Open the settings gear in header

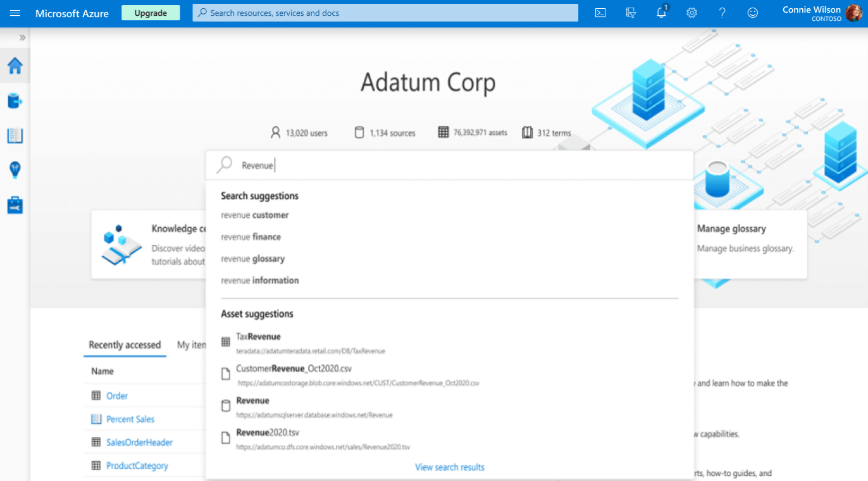(691, 13)
